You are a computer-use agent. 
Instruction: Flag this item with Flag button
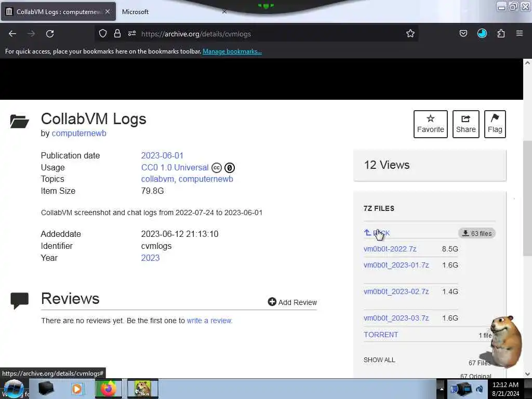[495, 124]
